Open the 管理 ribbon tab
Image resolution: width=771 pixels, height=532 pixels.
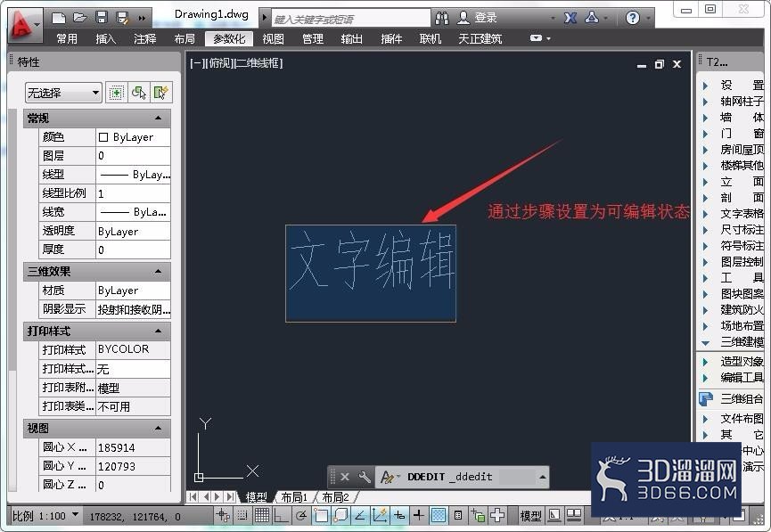pyautogui.click(x=313, y=38)
